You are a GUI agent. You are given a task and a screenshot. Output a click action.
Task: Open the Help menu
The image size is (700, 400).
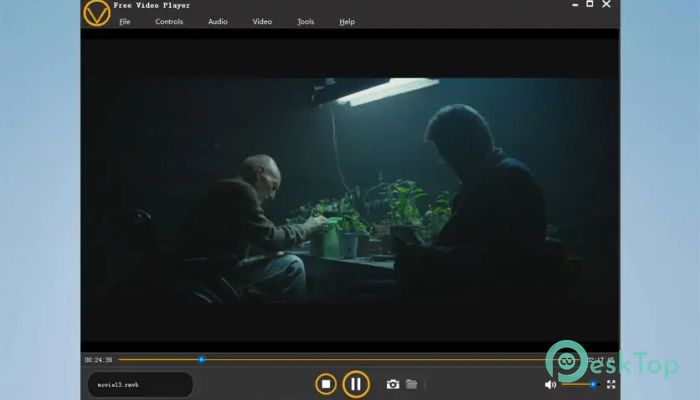347,21
